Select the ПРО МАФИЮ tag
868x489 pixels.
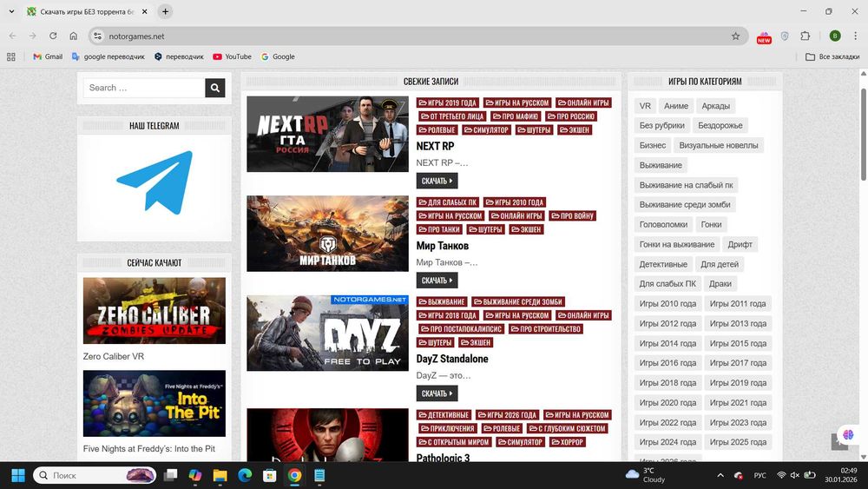click(x=516, y=116)
